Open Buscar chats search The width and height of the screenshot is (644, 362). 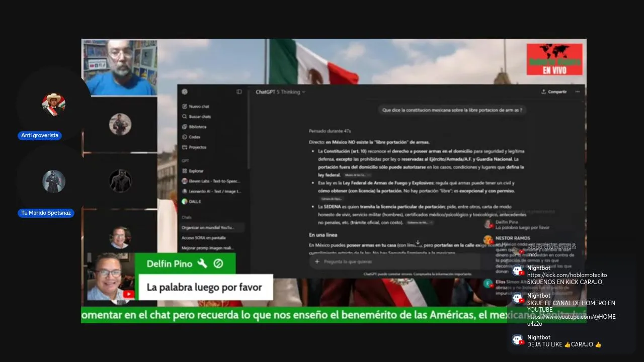point(197,117)
